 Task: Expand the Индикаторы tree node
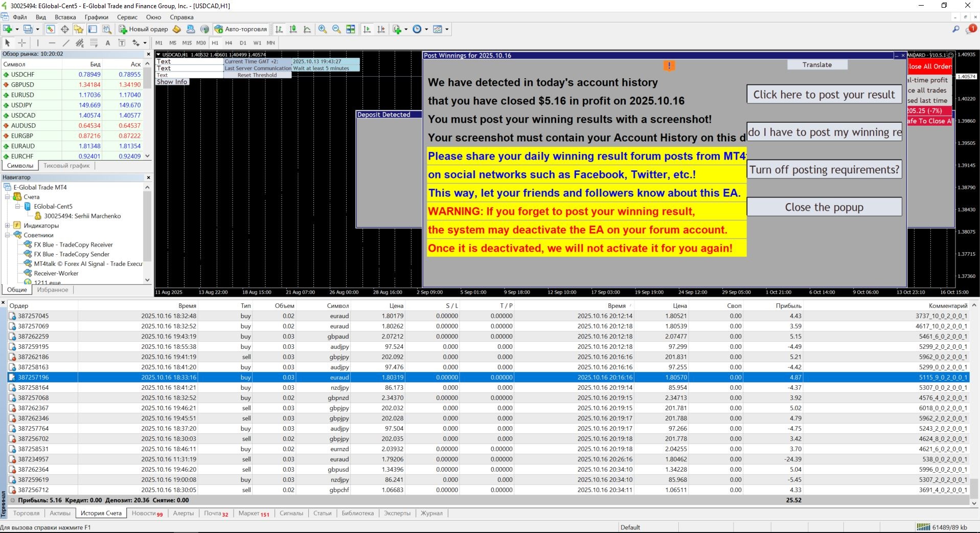8,226
